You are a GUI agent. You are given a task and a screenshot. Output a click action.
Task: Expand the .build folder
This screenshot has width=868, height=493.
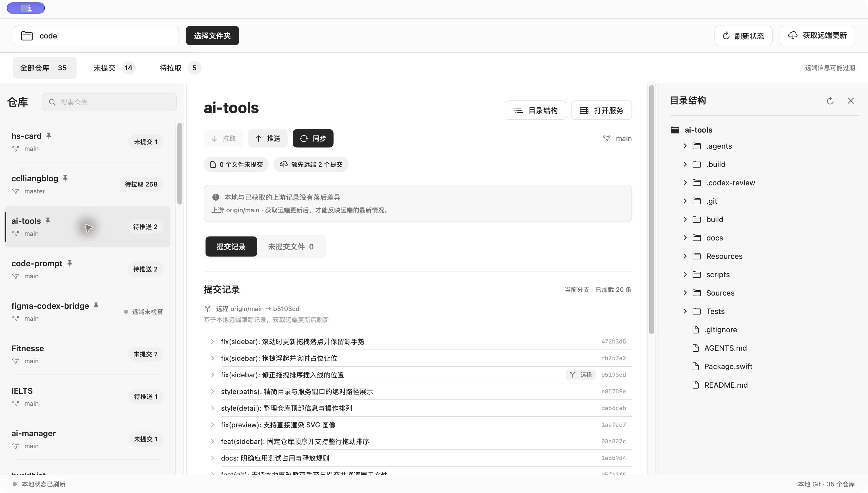pyautogui.click(x=685, y=164)
